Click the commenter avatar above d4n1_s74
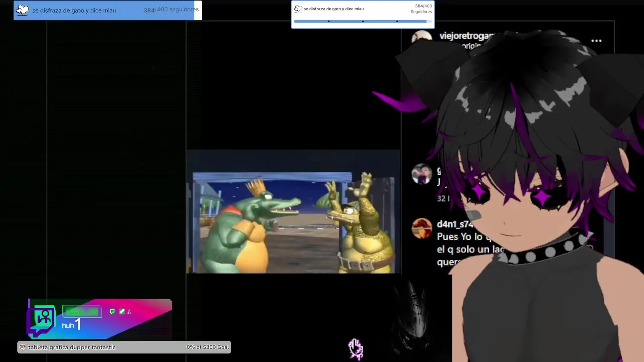Screen dimensions: 644x362 [422, 174]
